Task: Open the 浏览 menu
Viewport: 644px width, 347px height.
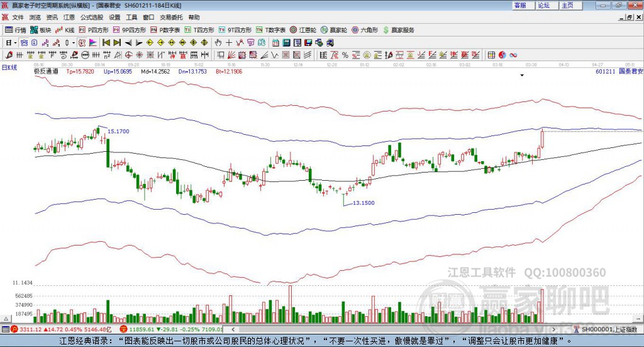Action: point(35,17)
